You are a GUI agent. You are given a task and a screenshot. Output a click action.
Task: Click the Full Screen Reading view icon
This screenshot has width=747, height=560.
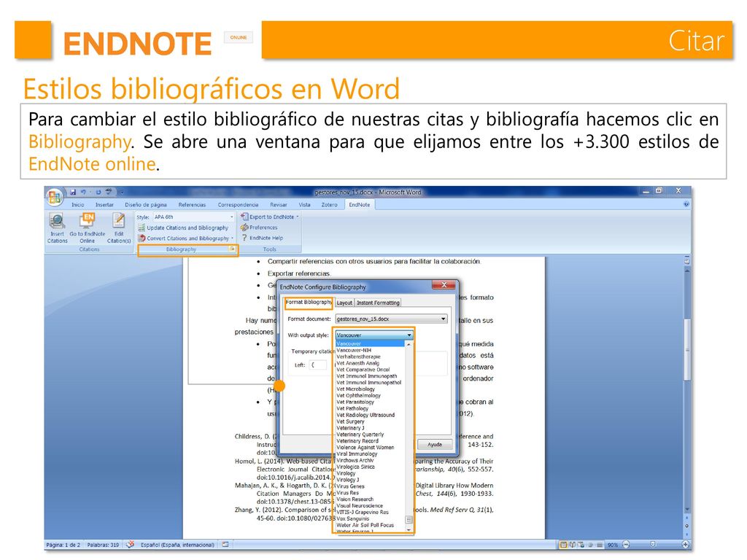(573, 545)
